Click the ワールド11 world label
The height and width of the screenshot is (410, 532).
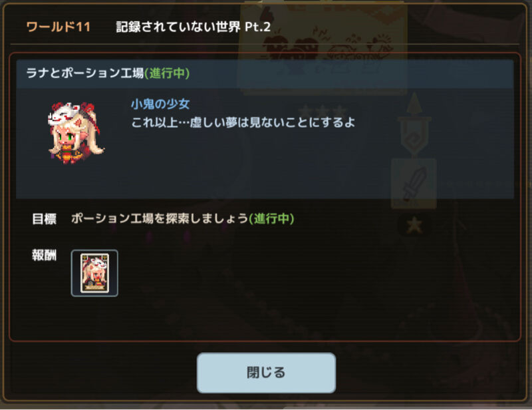click(x=59, y=27)
